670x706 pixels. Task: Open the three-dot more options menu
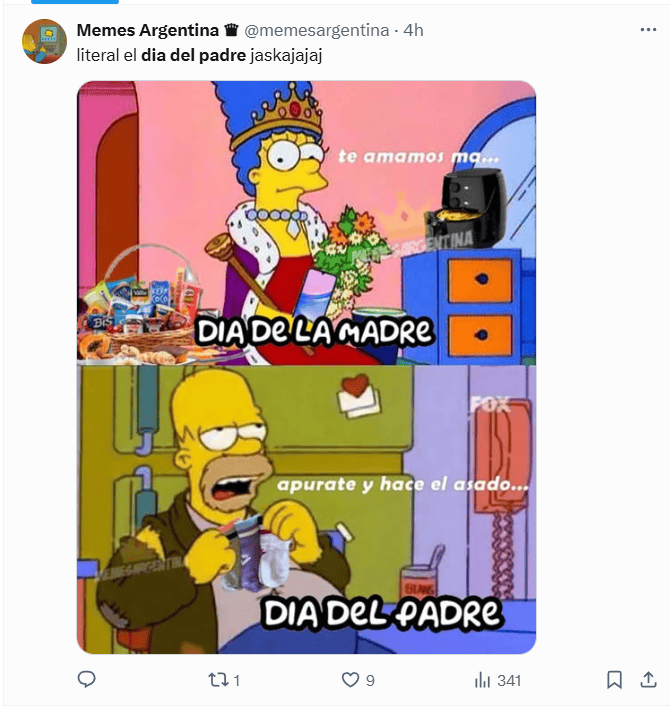click(x=648, y=30)
